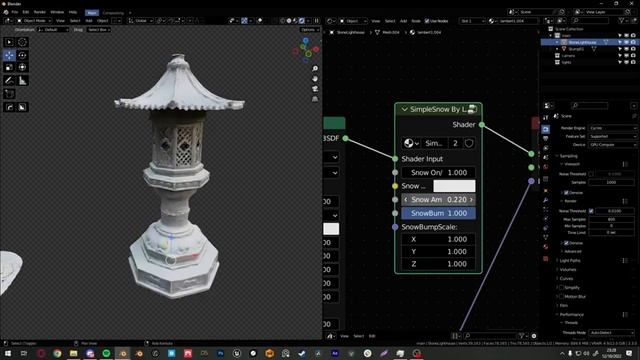Screen dimensions: 640x360
Task: Open the Select Box drag dropdown
Action: point(98,30)
